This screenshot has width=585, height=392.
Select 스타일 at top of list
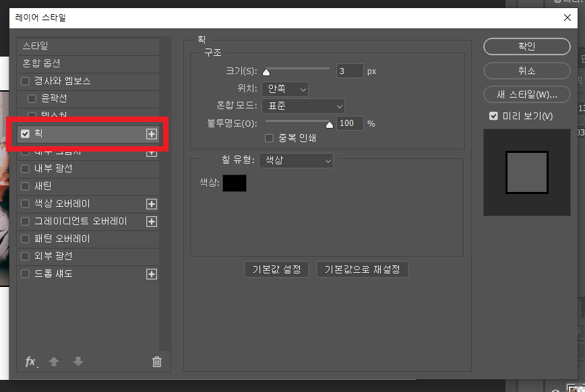36,46
